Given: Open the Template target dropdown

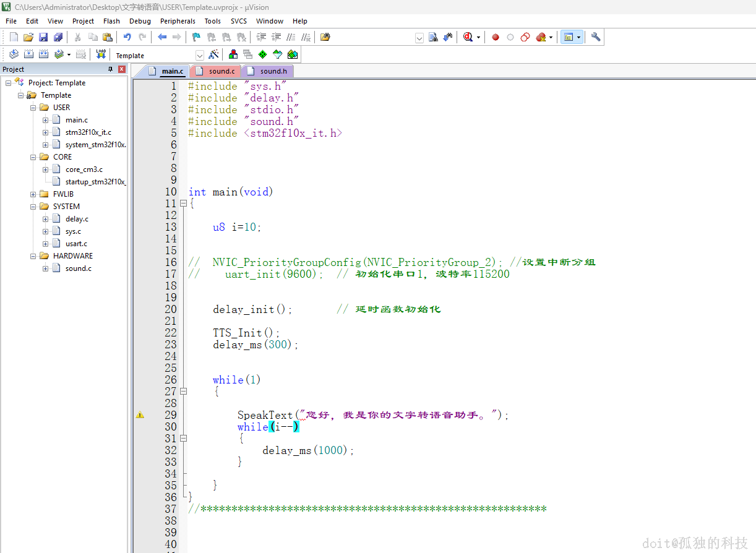Looking at the screenshot, I should pyautogui.click(x=199, y=55).
